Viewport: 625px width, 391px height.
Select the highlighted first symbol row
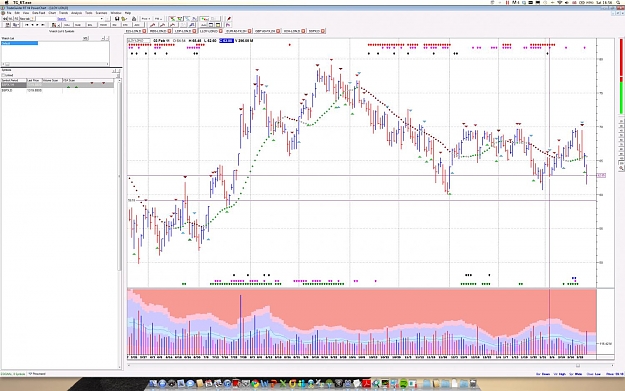(57, 85)
